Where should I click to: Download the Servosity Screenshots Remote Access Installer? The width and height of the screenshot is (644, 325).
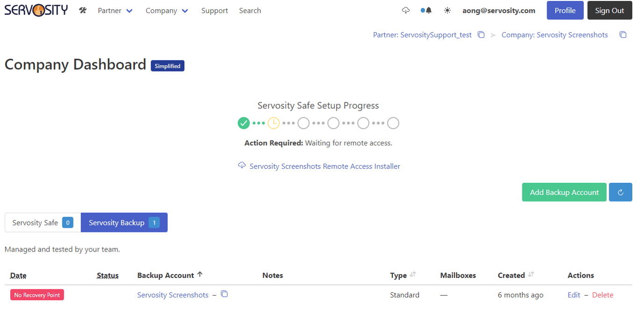pos(324,166)
